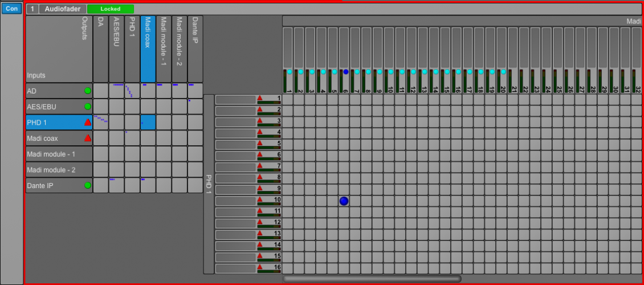The height and width of the screenshot is (285, 644).
Task: Open overview cell routing Dante IP to Madi coax
Action: coord(148,185)
